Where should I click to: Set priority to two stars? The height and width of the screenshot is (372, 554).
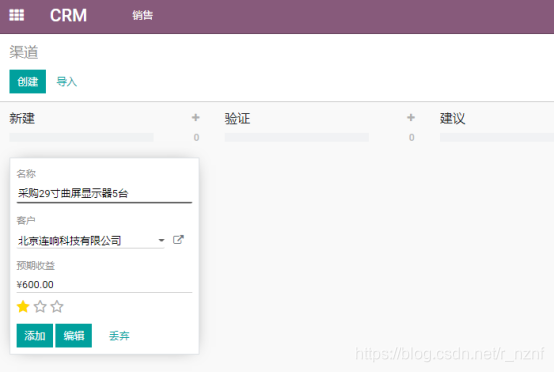click(x=40, y=307)
